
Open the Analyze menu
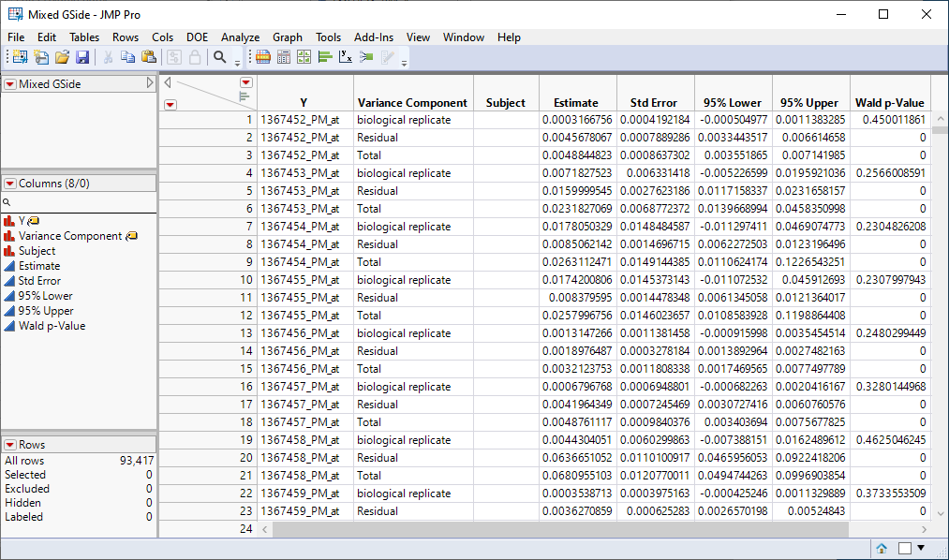(x=240, y=37)
